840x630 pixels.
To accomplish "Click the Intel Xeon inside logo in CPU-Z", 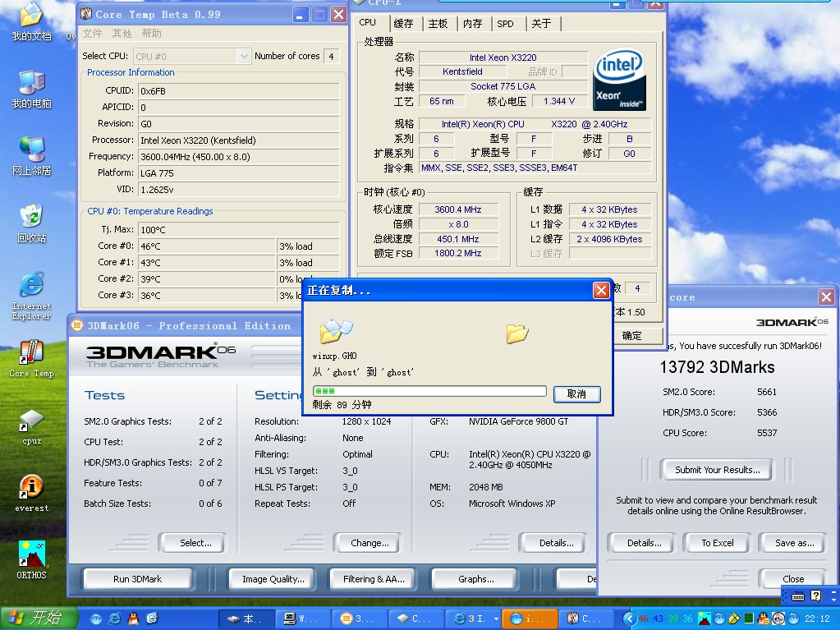I will coord(619,80).
